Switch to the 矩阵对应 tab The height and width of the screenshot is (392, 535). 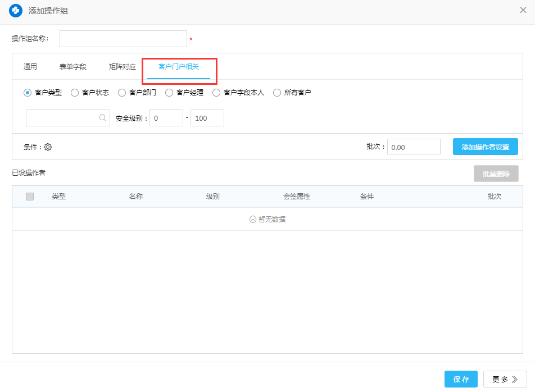click(123, 67)
